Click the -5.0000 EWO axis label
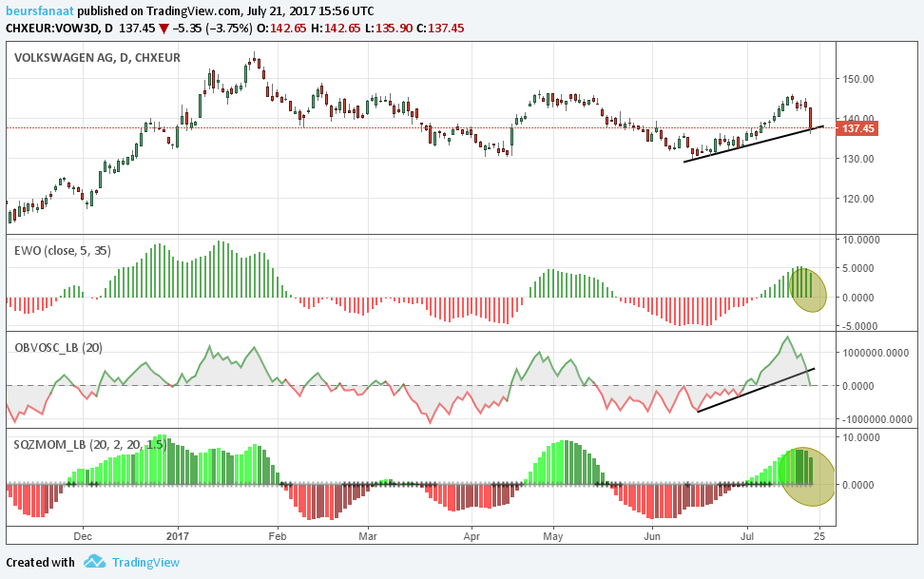Screen dimensions: 924x579 857,326
